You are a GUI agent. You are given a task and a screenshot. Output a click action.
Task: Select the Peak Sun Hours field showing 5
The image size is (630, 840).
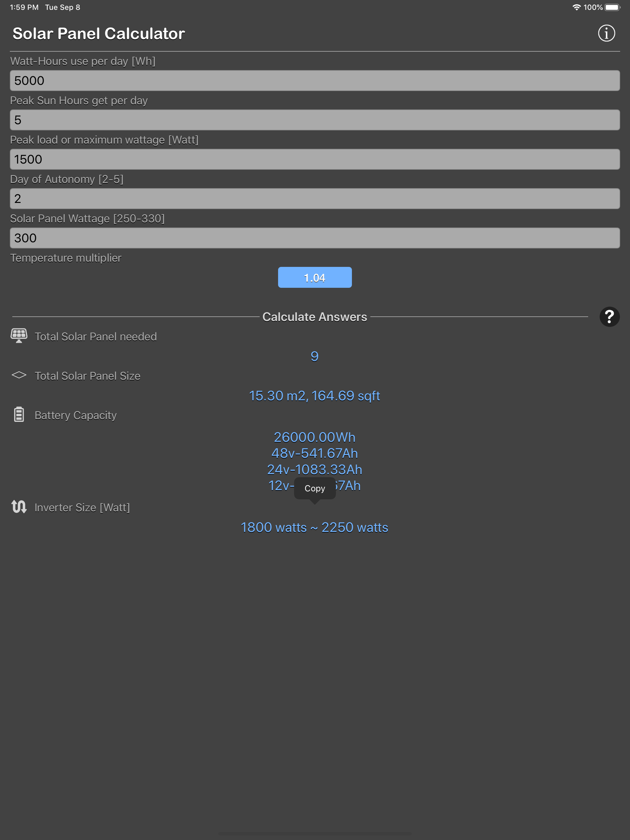pos(315,120)
